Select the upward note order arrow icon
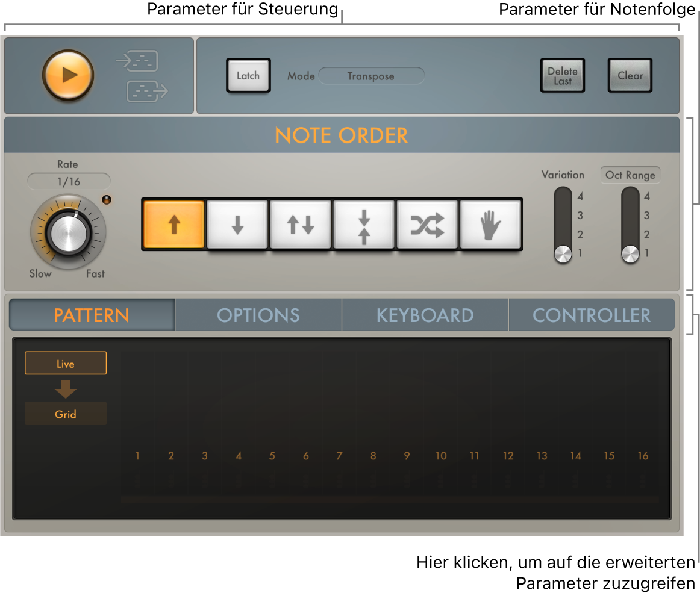Image resolution: width=700 pixels, height=596 pixels. pyautogui.click(x=173, y=223)
